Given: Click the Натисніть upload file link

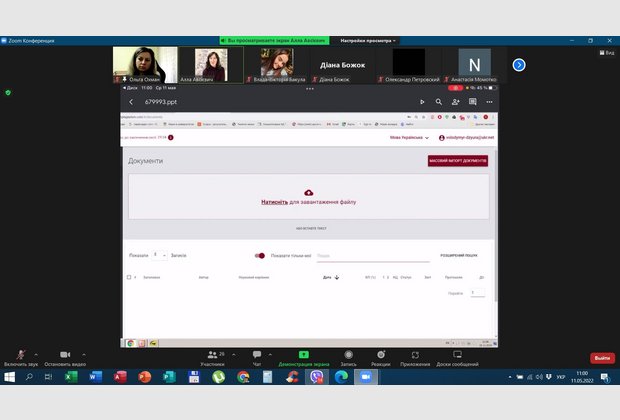Looking at the screenshot, I should [x=274, y=201].
